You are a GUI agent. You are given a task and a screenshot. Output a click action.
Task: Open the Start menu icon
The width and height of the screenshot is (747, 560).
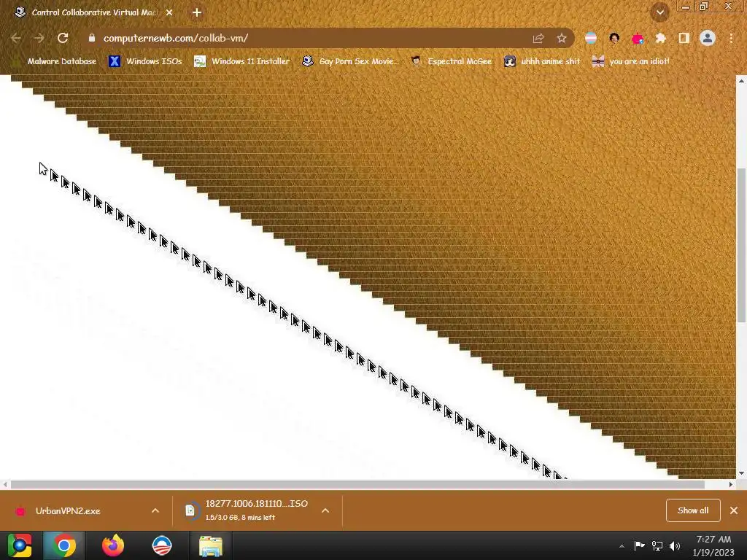20,545
